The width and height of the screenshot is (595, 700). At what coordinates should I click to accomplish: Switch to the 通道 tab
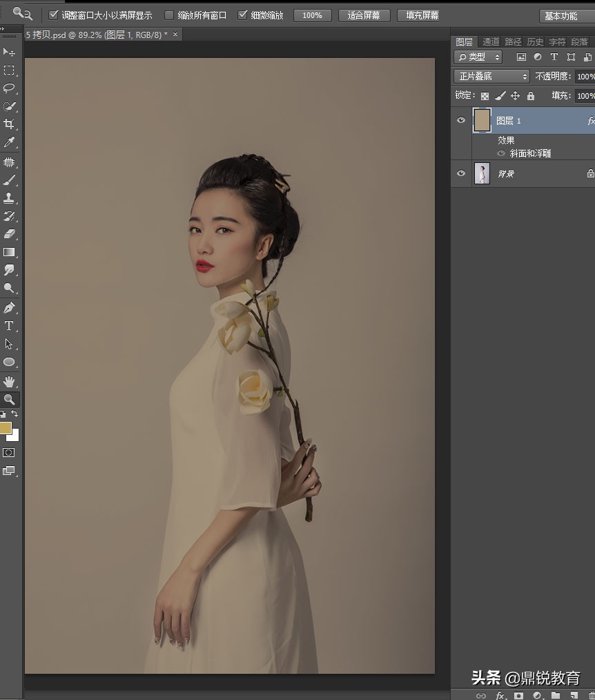point(491,41)
